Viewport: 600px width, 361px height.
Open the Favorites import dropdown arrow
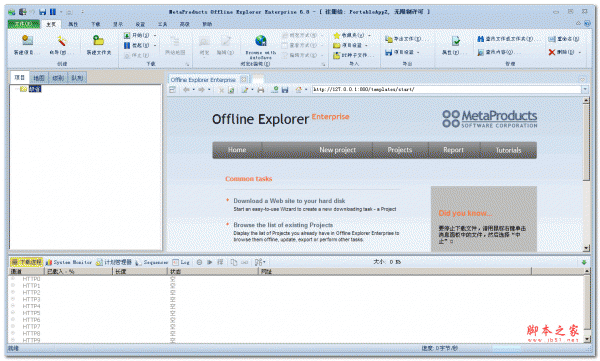[x=369, y=35]
